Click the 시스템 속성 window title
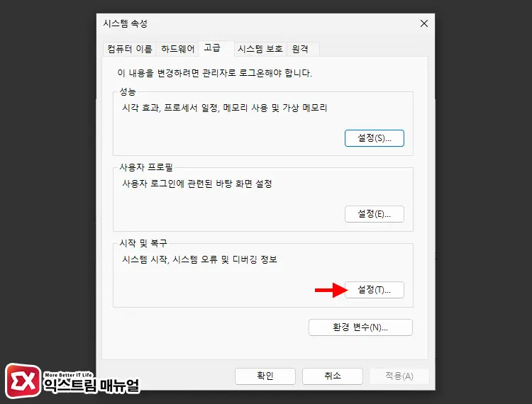532x404 pixels. (125, 23)
